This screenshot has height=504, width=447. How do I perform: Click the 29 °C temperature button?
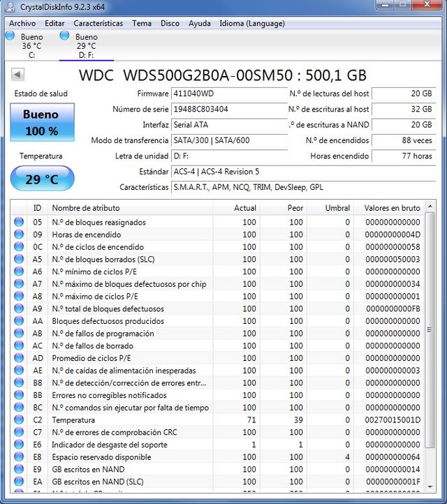coord(42,179)
